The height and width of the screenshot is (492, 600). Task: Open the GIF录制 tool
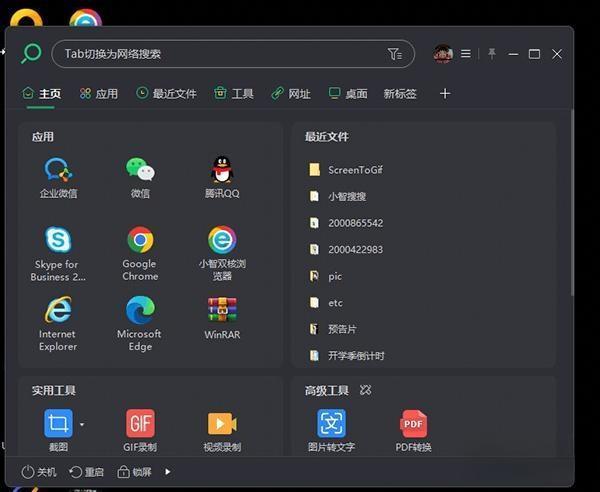(140, 423)
